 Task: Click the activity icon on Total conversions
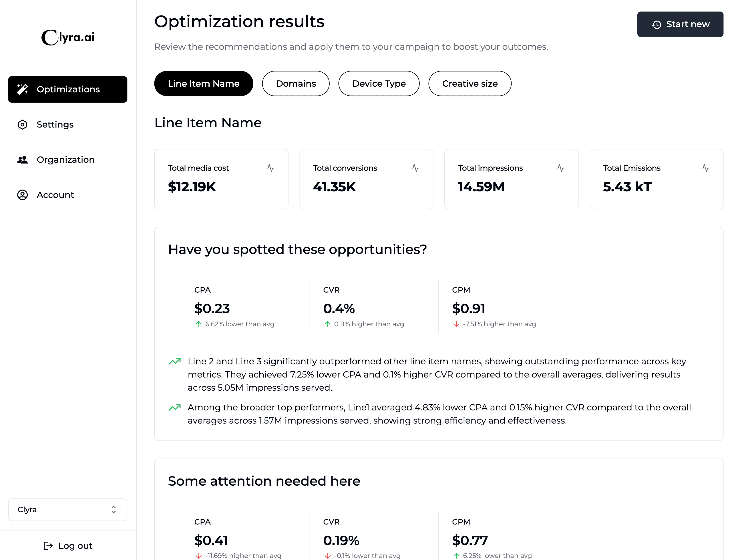pos(415,168)
